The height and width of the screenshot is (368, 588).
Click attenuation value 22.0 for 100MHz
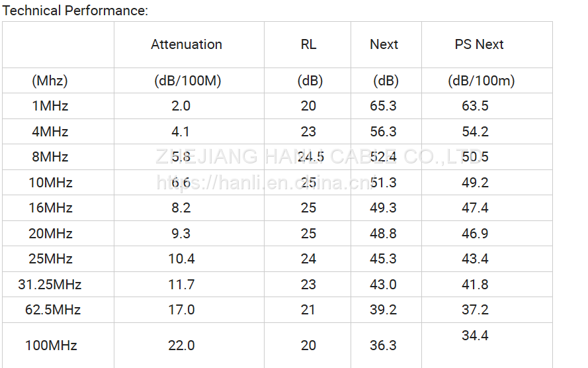[x=181, y=345]
